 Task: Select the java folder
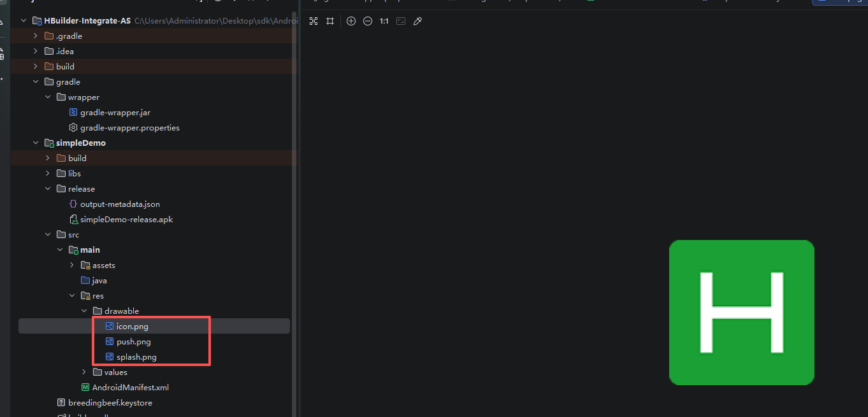pyautogui.click(x=99, y=281)
